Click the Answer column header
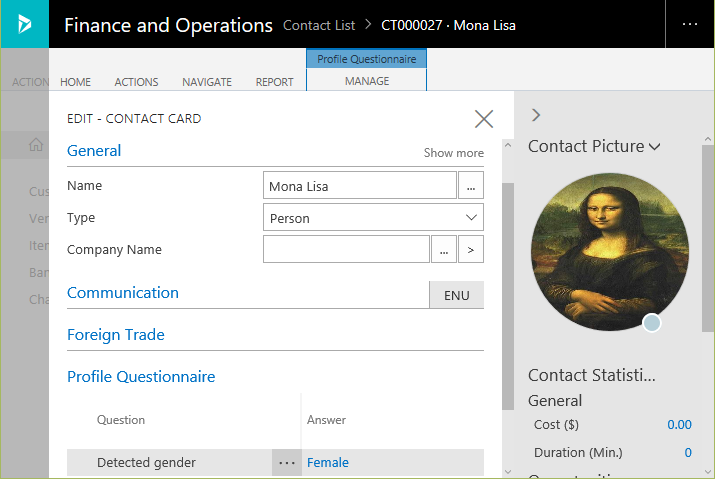This screenshot has width=715, height=479. click(x=326, y=420)
